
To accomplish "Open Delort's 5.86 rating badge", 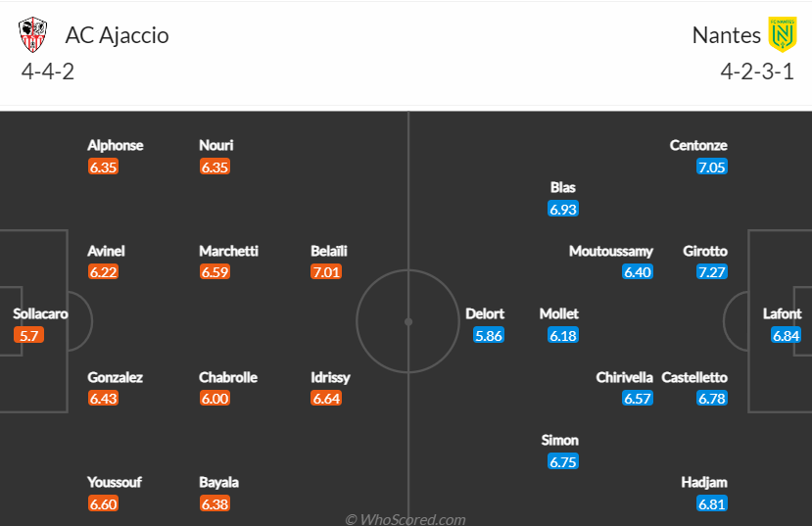I will coord(489,335).
